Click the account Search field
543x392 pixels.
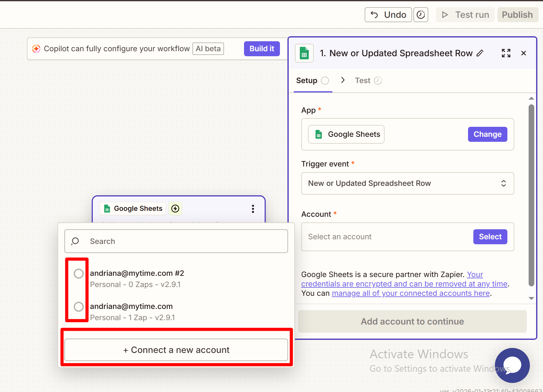click(176, 241)
